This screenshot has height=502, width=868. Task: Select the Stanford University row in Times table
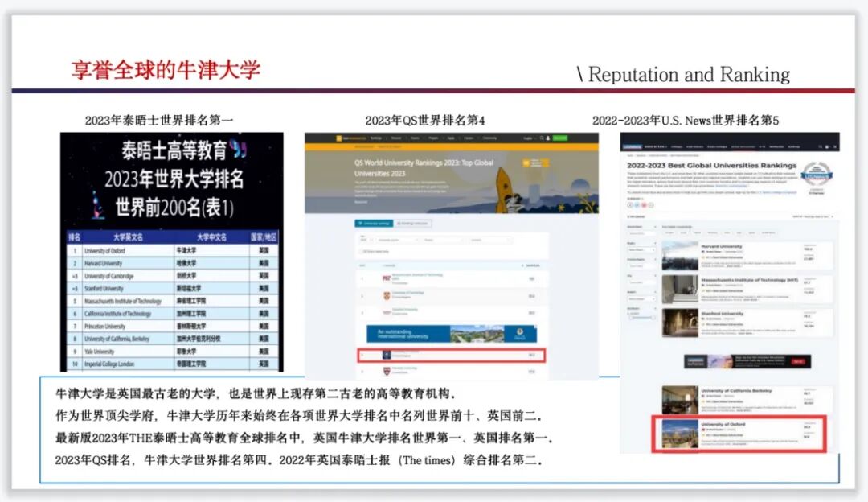tap(172, 289)
